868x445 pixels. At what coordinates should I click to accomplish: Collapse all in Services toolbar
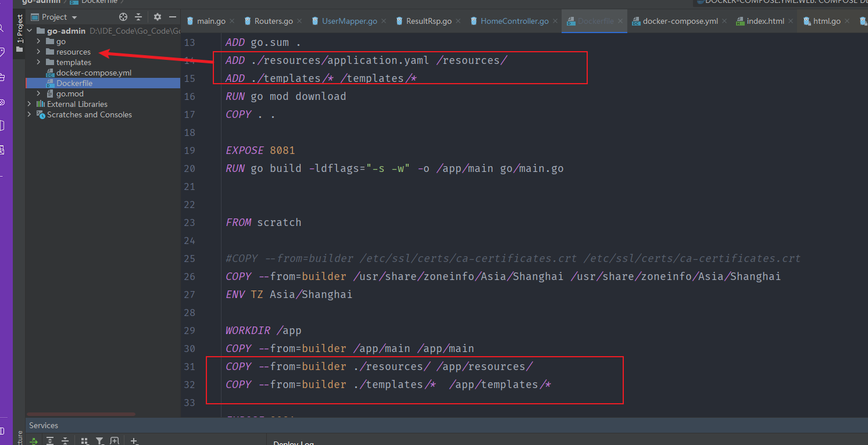point(65,441)
